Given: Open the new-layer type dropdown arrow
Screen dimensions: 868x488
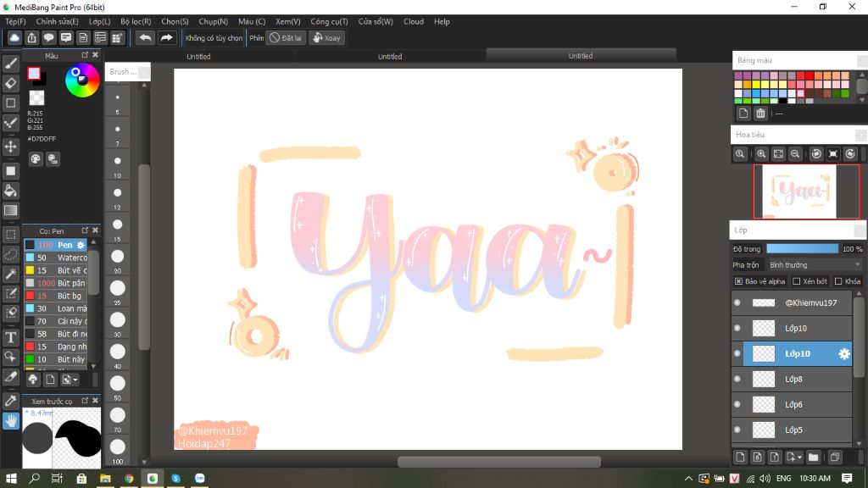Looking at the screenshot, I should tap(799, 457).
